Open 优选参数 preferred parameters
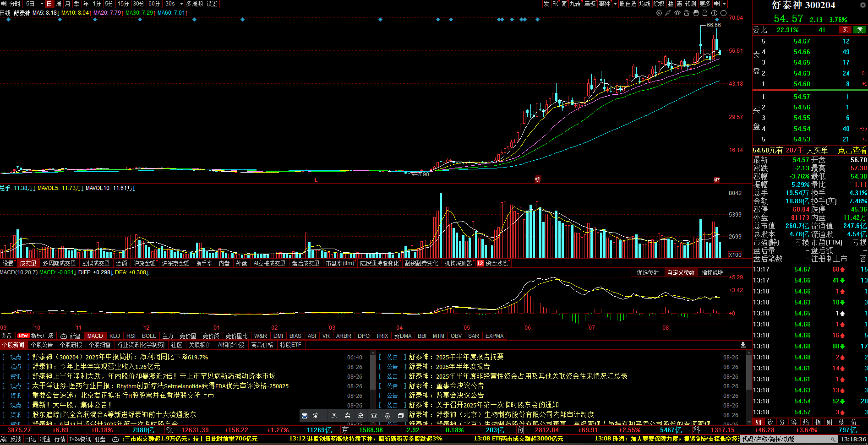The image size is (868, 445). click(x=648, y=272)
